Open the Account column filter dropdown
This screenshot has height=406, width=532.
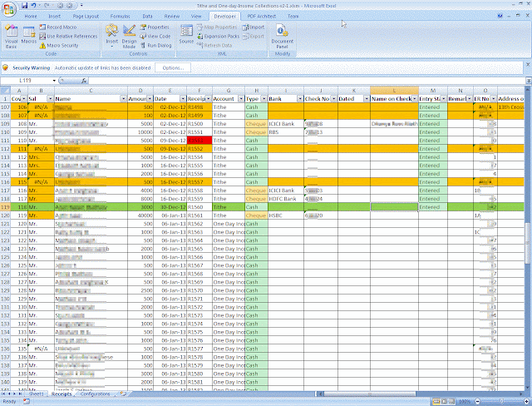pyautogui.click(x=241, y=99)
